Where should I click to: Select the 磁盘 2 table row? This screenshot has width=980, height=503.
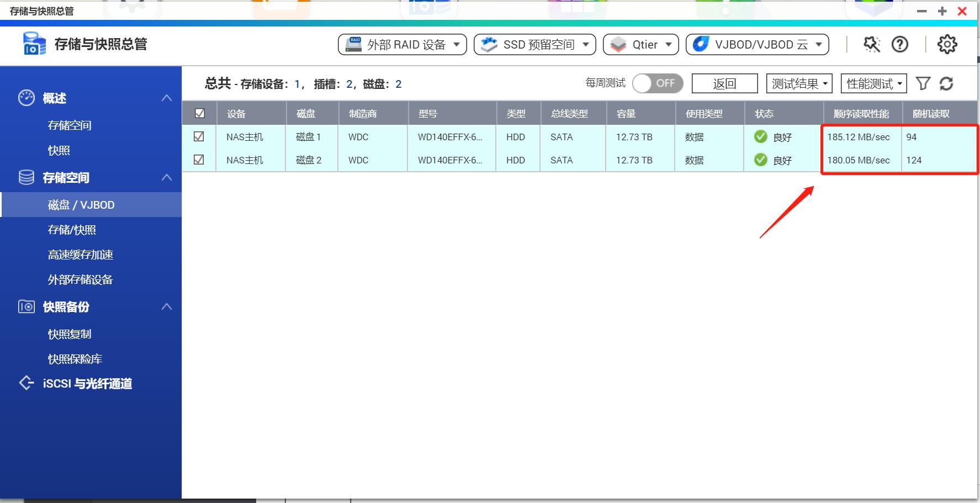442,160
